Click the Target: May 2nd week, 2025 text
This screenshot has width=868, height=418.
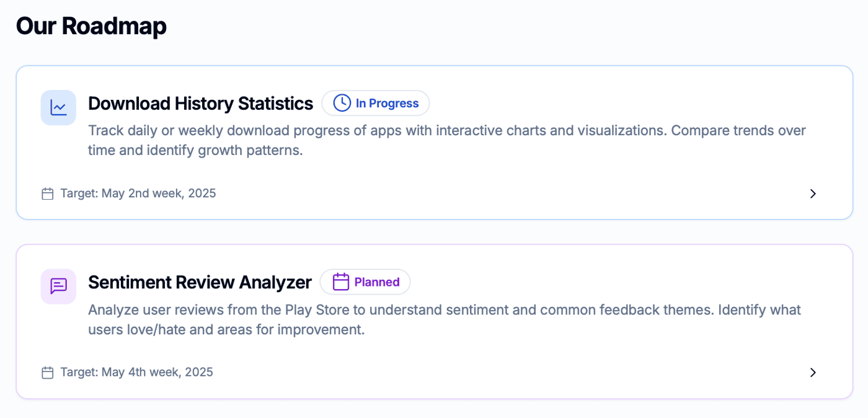[138, 193]
